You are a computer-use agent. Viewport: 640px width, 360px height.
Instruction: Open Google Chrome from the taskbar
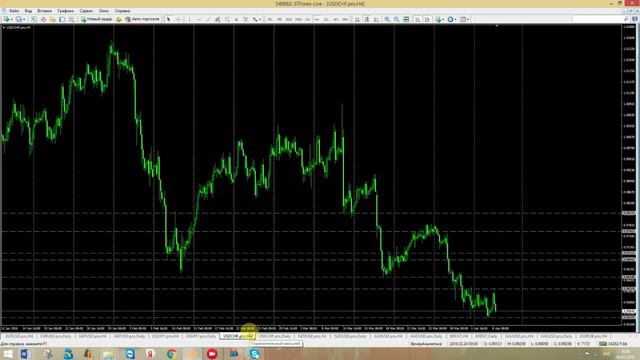pyautogui.click(x=171, y=354)
